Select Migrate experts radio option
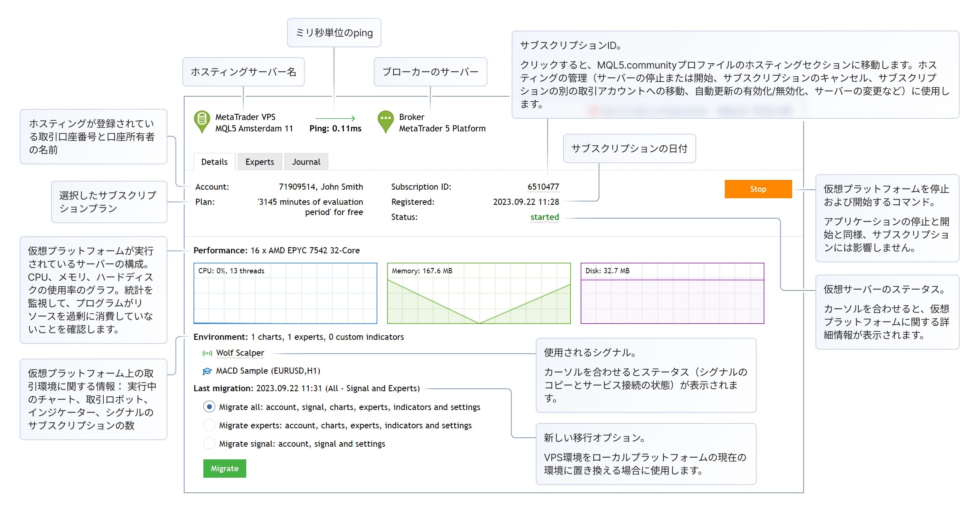Viewport: 980px width, 514px height. coord(209,425)
